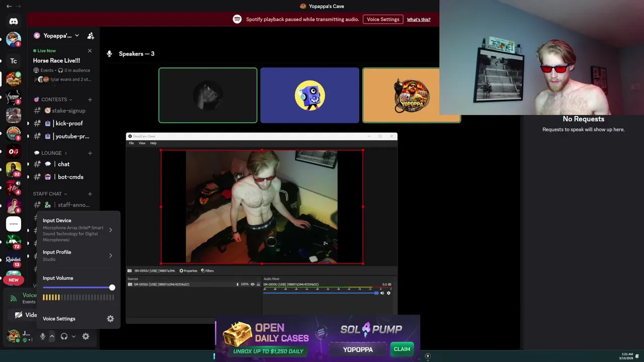Open audio mixer gear settings in OBS
This screenshot has height=362, width=644.
(388, 293)
